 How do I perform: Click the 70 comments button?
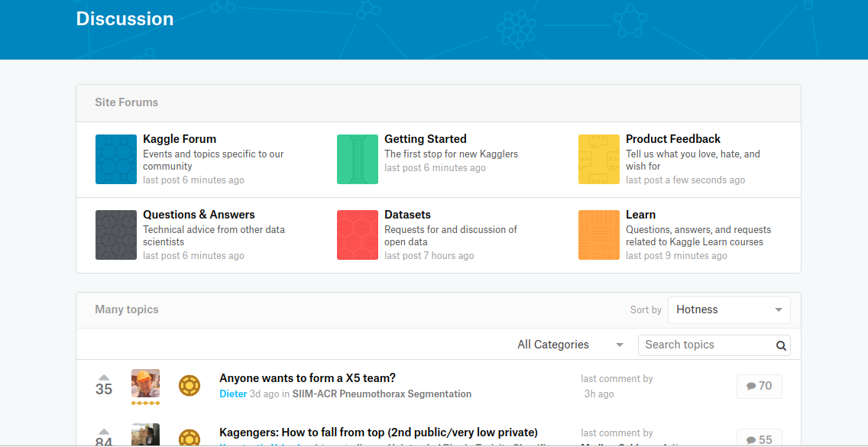[759, 387]
